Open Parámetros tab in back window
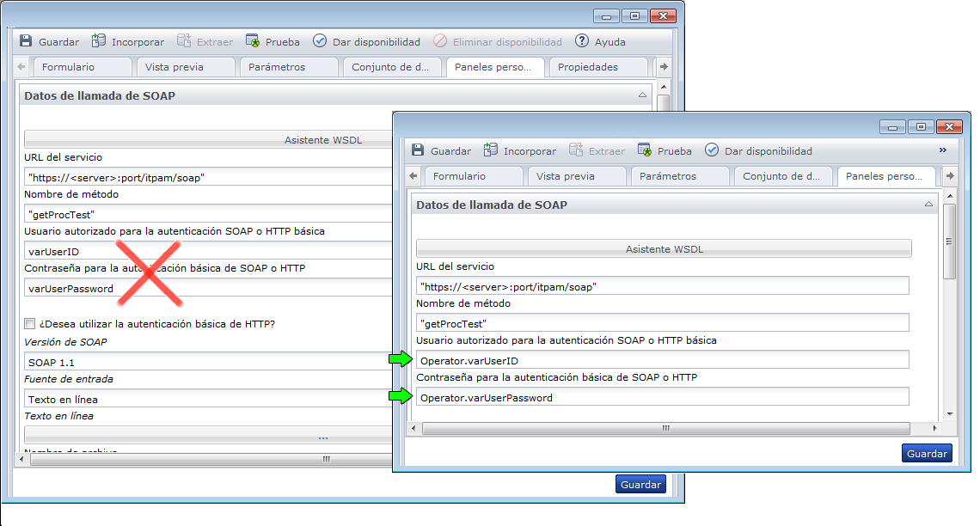The height and width of the screenshot is (526, 980). click(289, 67)
